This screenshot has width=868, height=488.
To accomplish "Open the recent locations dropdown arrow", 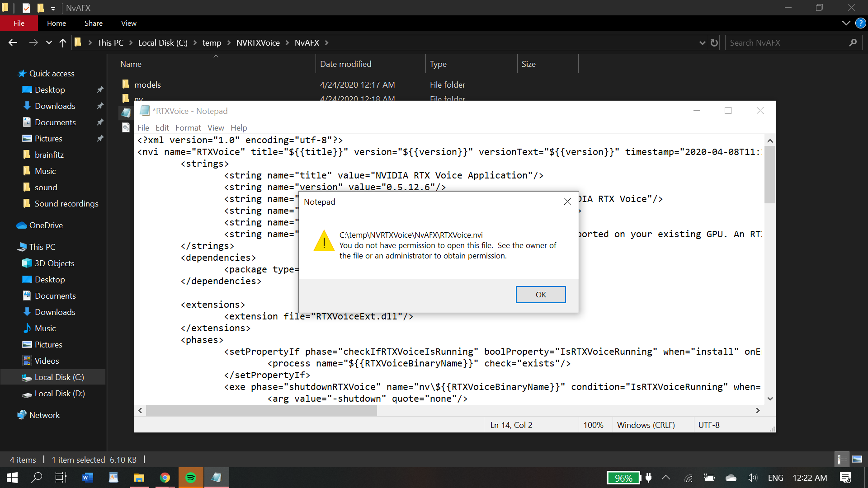I will [49, 42].
